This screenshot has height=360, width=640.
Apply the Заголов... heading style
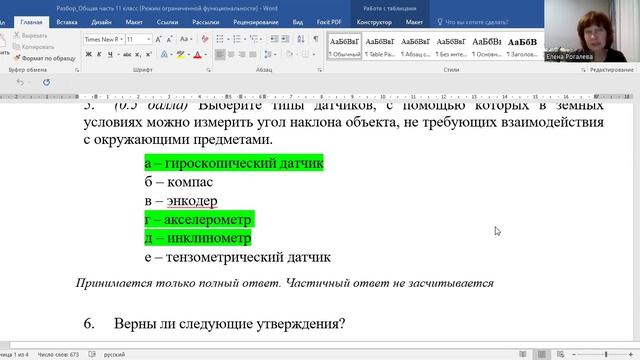[522, 47]
